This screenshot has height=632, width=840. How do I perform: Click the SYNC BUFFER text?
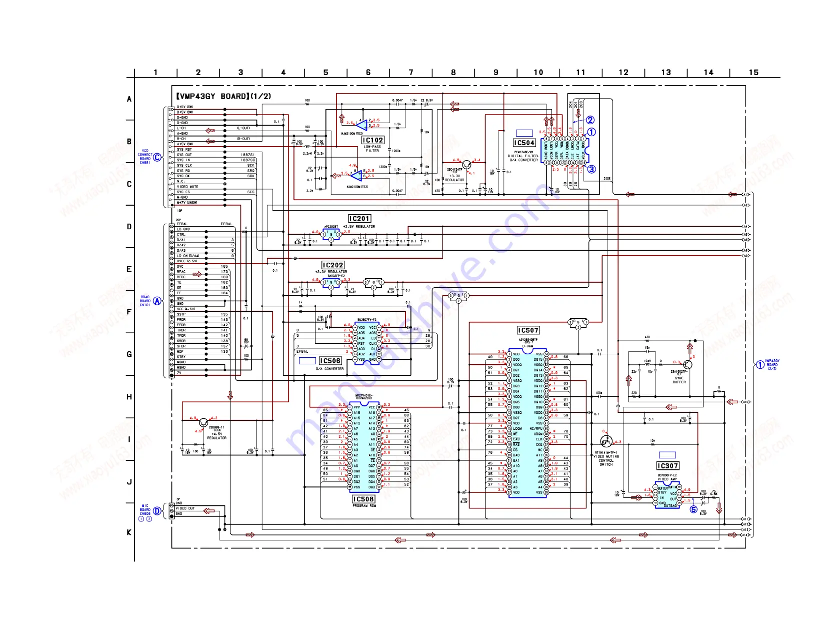[x=679, y=380]
